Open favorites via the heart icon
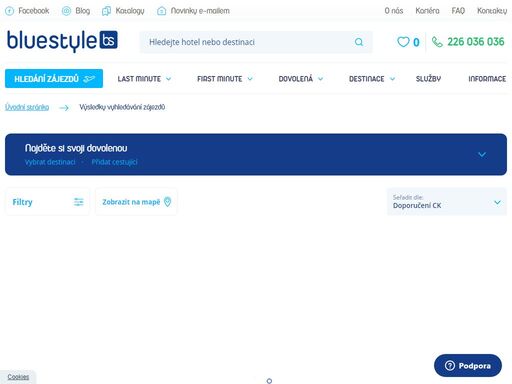Image resolution: width=512 pixels, height=384 pixels. 403,42
